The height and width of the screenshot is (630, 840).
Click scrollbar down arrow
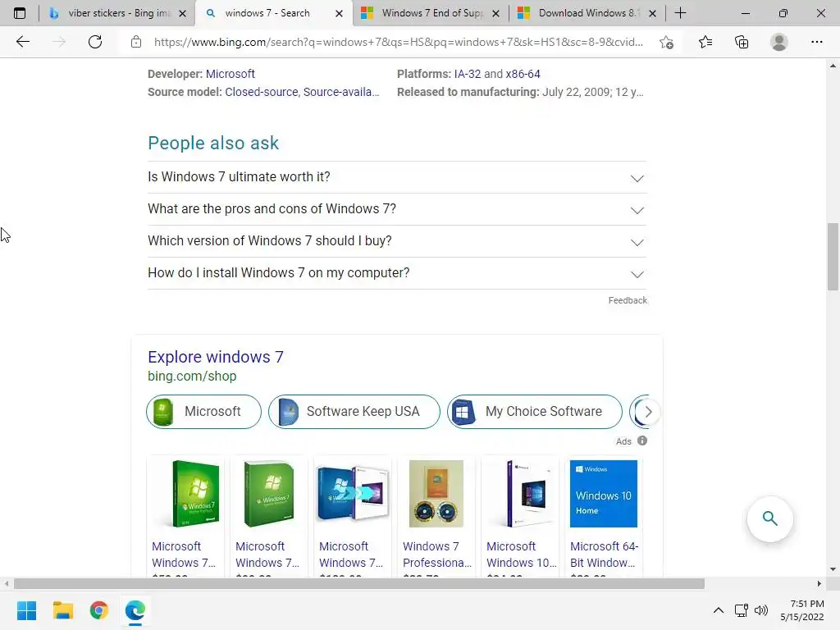pos(833,569)
